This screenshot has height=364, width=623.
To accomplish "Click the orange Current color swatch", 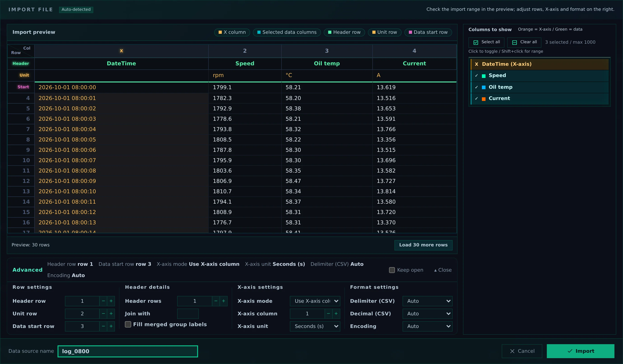I will point(483,99).
